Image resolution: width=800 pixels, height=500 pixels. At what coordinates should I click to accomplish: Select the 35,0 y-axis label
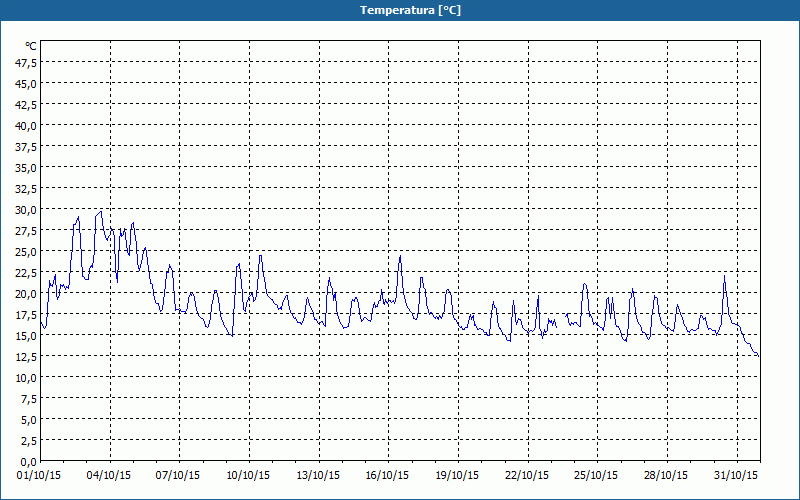pos(27,168)
